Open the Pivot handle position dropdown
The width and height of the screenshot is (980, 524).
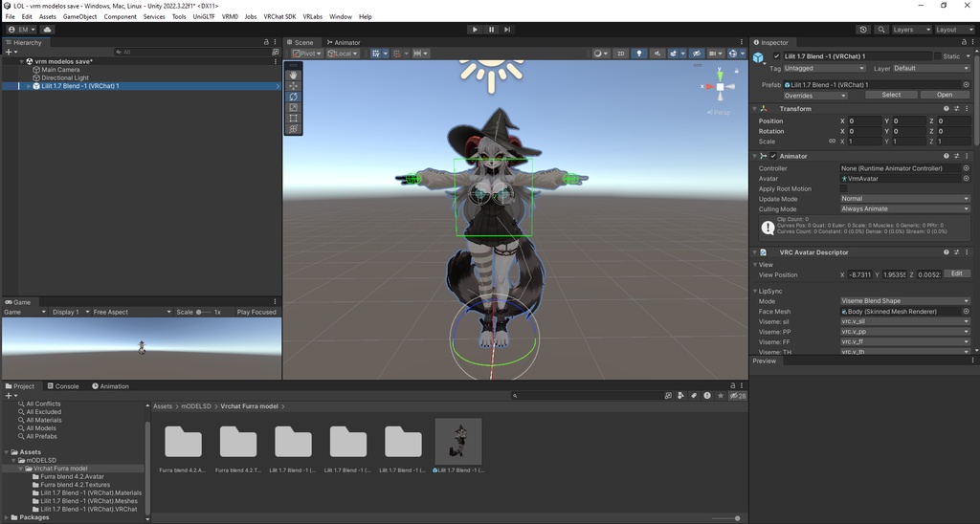307,54
